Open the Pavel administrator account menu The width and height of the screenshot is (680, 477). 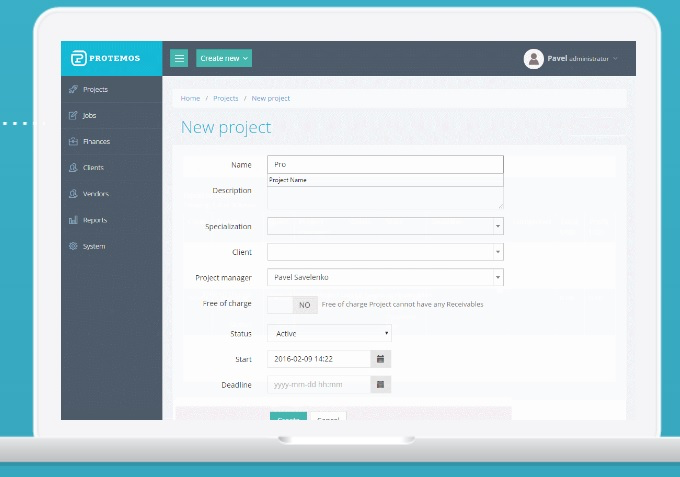(x=582, y=59)
